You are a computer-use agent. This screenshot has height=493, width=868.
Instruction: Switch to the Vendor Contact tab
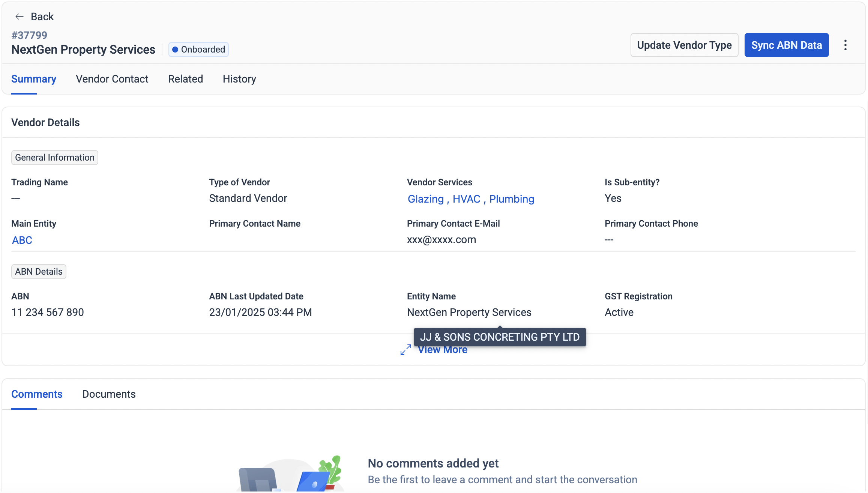click(x=112, y=79)
